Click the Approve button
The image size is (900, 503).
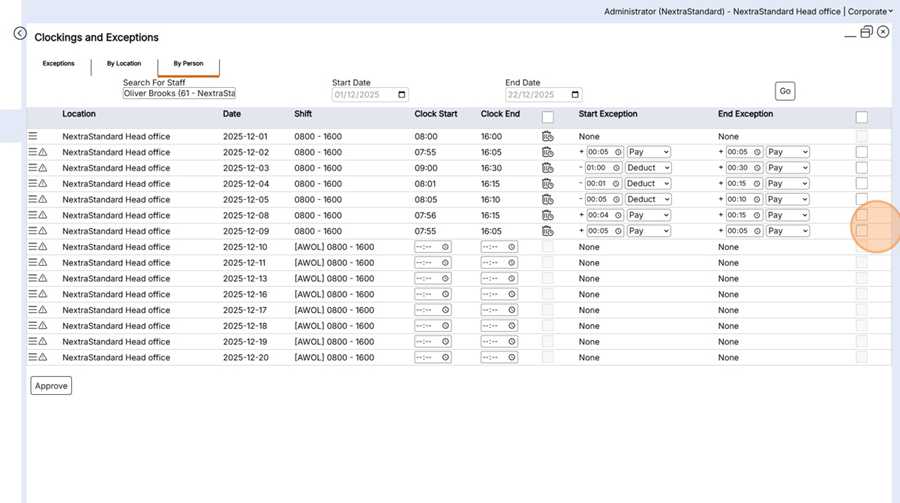[x=51, y=386]
